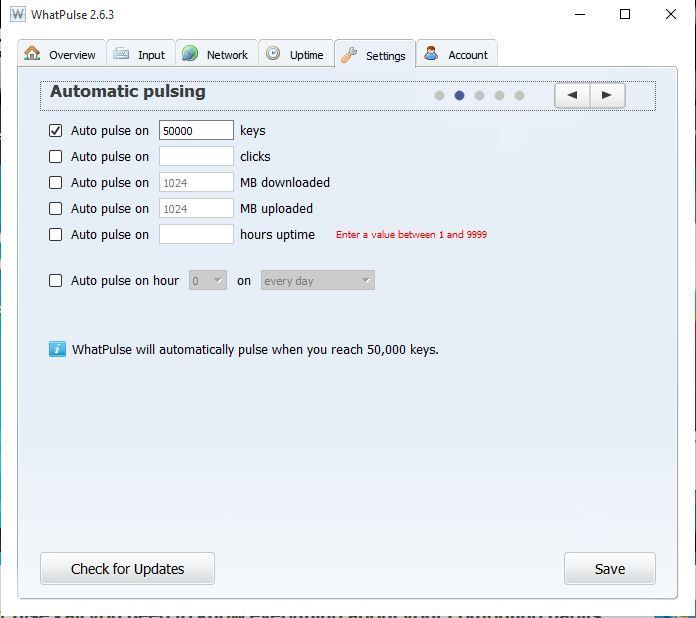This screenshot has width=696, height=618.
Task: Click the Uptime clock icon
Action: tap(273, 53)
